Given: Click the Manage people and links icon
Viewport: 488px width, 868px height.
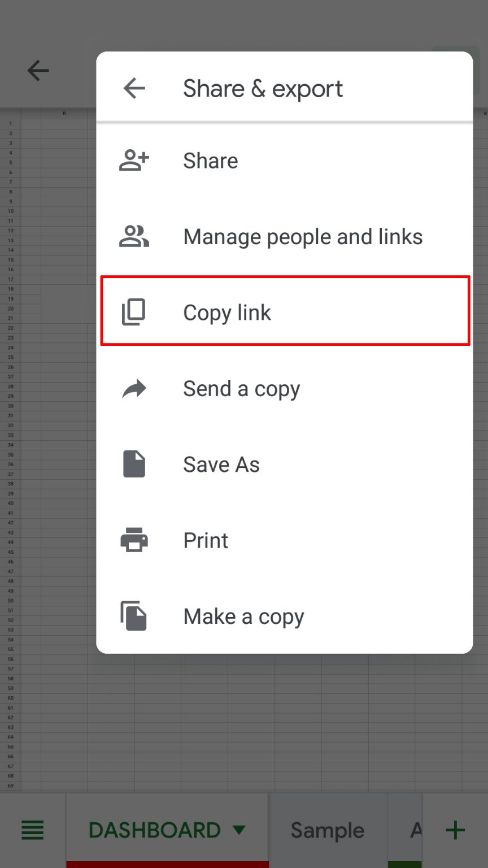Looking at the screenshot, I should (x=134, y=236).
